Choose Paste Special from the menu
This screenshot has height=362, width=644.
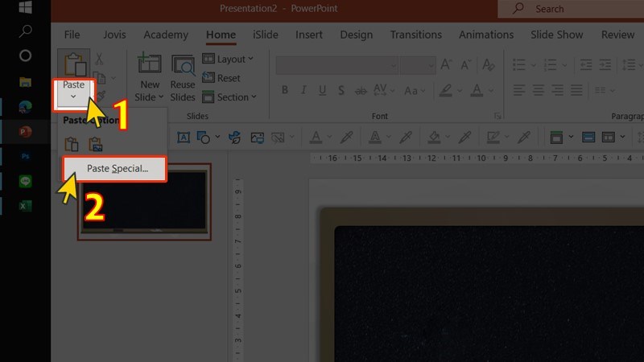[x=117, y=169]
